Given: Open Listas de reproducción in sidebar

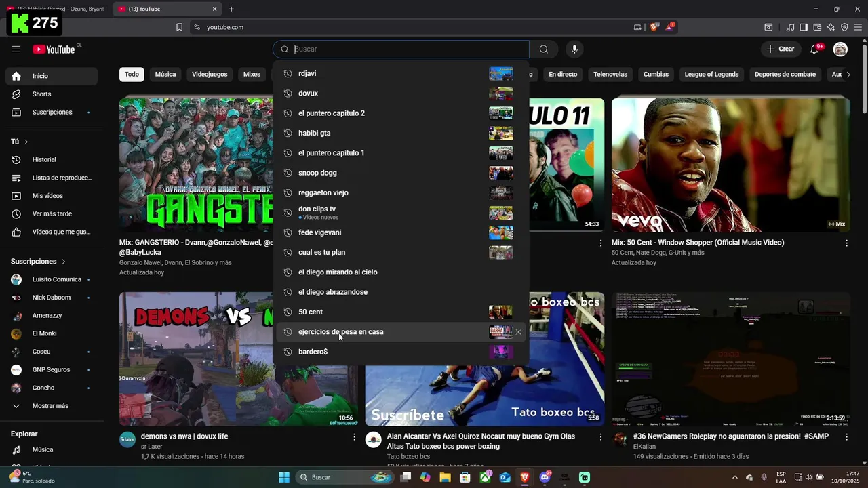Looking at the screenshot, I should click(52, 178).
